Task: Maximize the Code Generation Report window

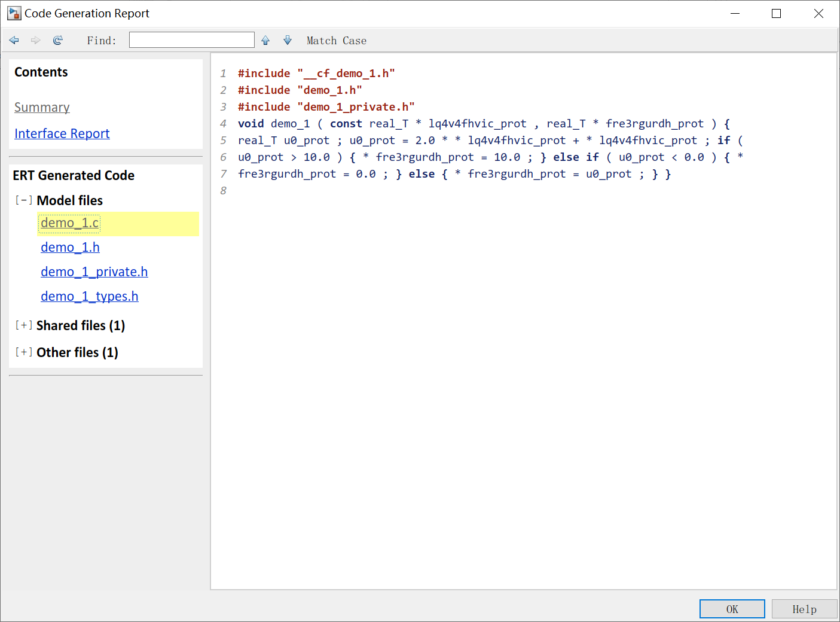Action: coord(777,13)
